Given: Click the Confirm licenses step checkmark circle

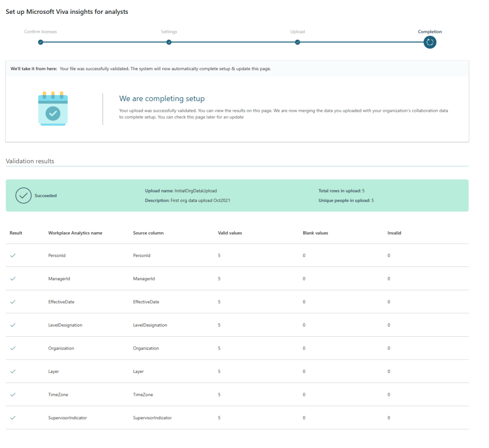Looking at the screenshot, I should coord(41,42).
